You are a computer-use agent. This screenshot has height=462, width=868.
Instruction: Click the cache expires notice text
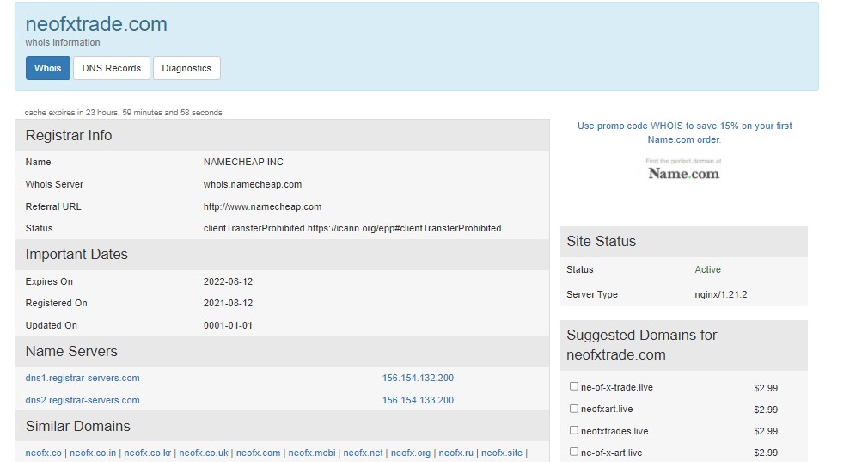124,113
